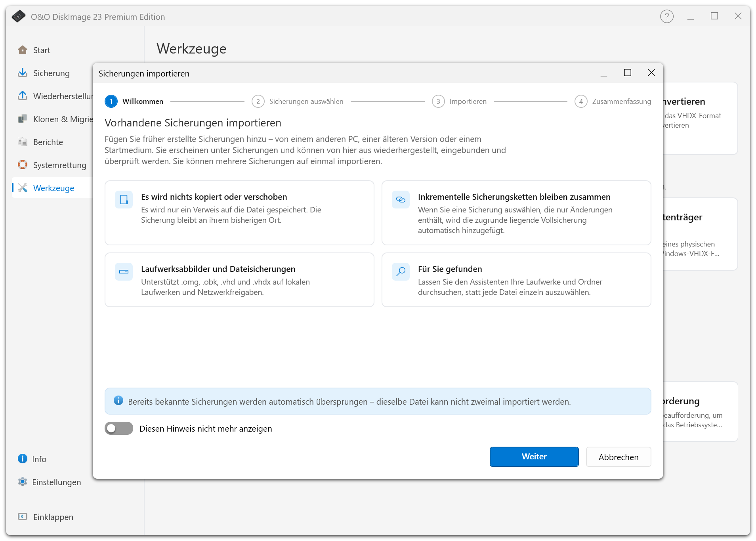The width and height of the screenshot is (756, 541).
Task: Open the Berichte section
Action: (x=52, y=142)
